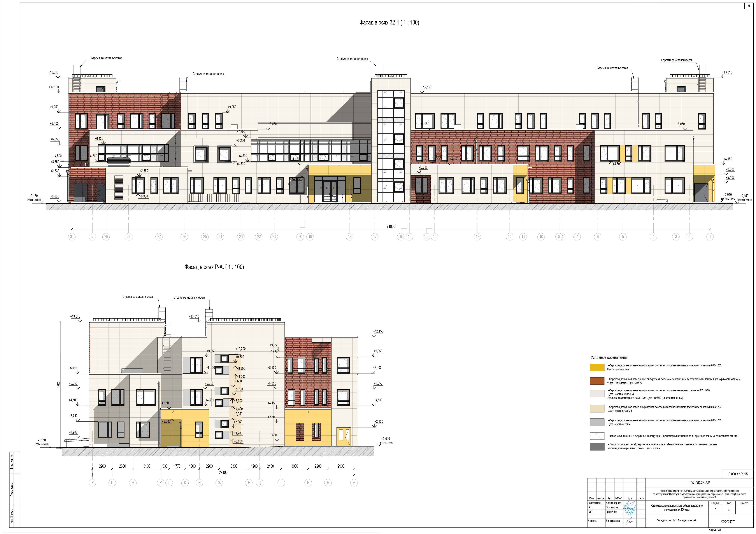The height and width of the screenshot is (534, 756).
Task: Click the axis bubble labeled 16а
Action: [x=401, y=236]
